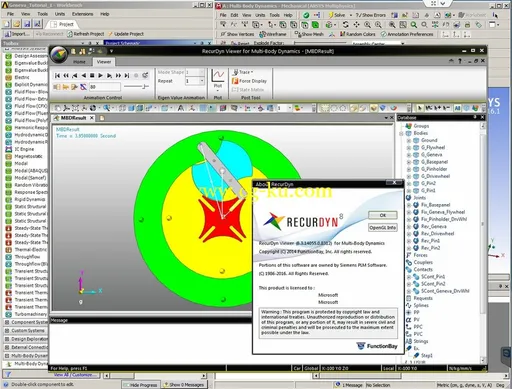Click the State Matrix option

248,90
